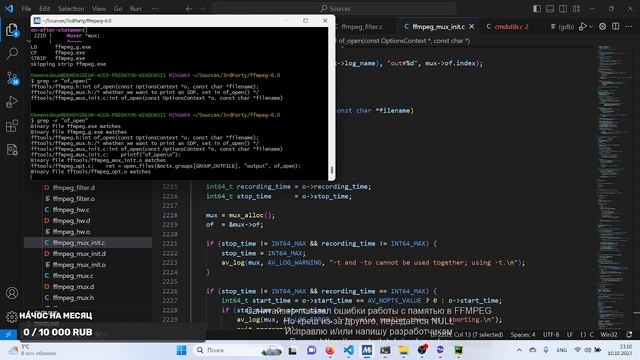
Task: Open the File menu
Action: tap(26, 9)
